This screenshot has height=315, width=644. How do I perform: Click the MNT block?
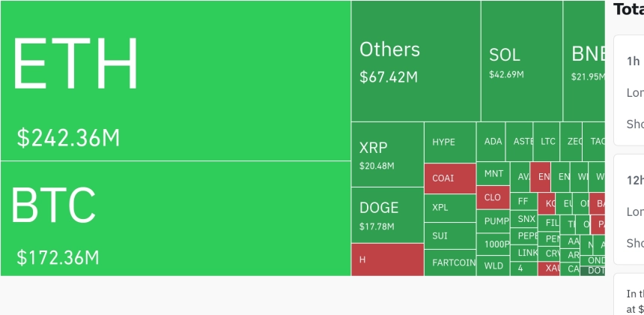(493, 173)
